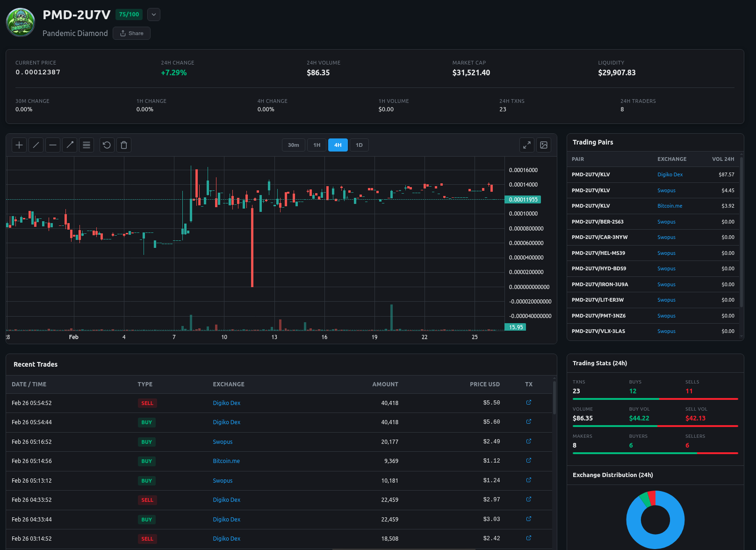756x550 pixels.
Task: Click the Exchange Distribution donut chart
Action: pos(655,520)
